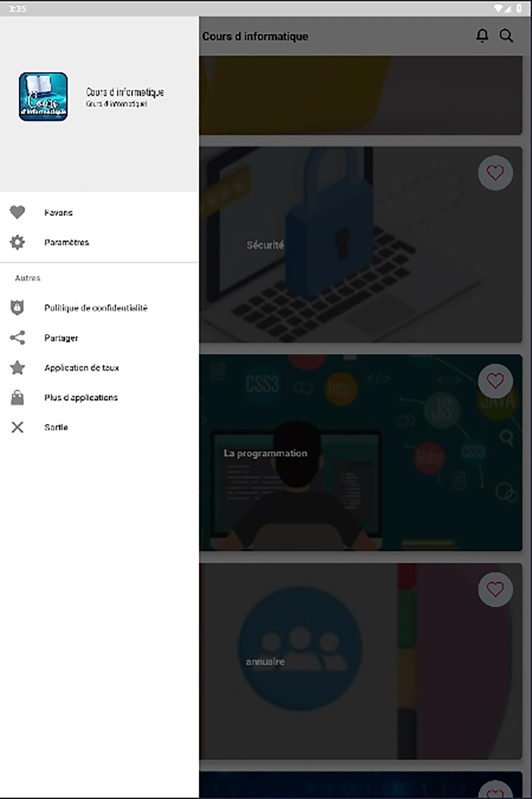Screen dimensions: 532x799
Task: Open the La programmation course card
Action: 360,453
